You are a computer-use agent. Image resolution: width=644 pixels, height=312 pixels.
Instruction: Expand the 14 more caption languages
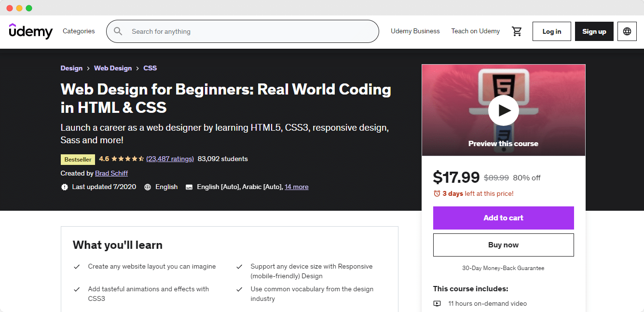(x=297, y=187)
